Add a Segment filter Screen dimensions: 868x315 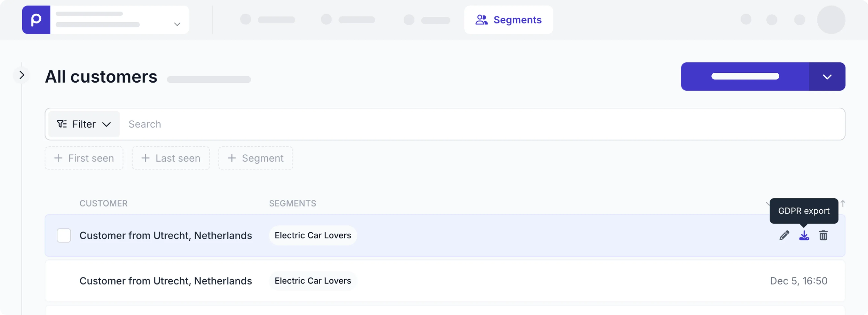[256, 158]
